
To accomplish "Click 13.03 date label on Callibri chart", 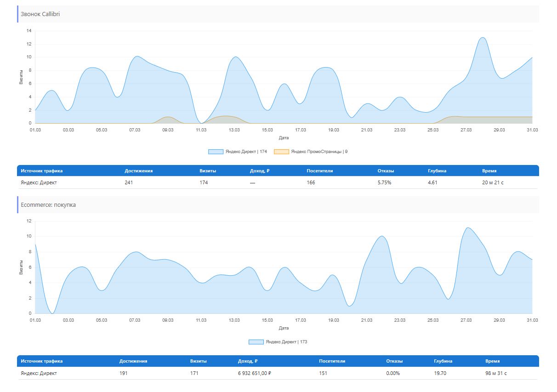I will coord(234,130).
